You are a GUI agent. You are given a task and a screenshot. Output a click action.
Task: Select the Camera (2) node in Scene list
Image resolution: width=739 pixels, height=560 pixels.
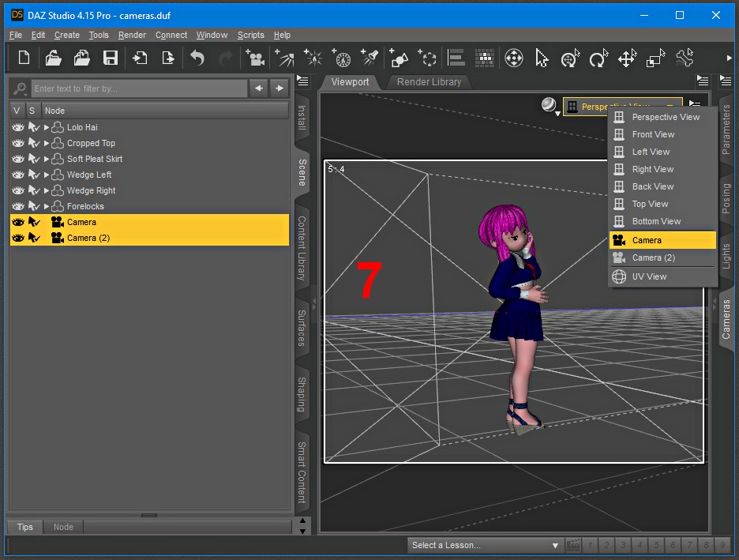[149, 238]
